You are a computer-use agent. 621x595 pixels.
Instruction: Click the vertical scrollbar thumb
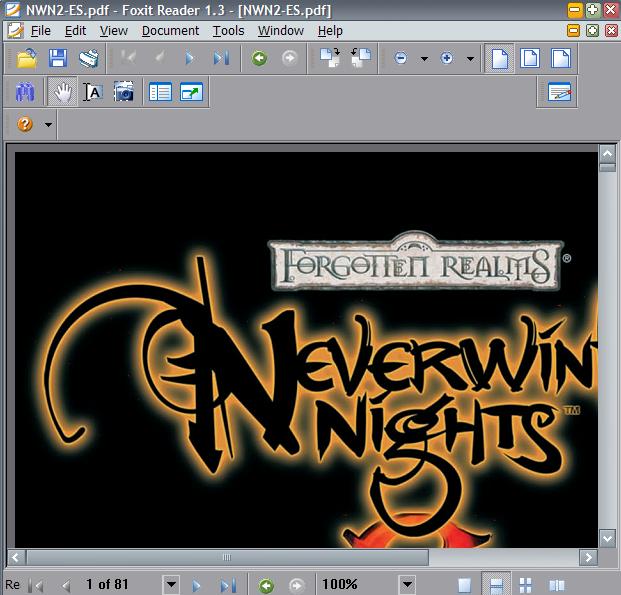(x=607, y=167)
